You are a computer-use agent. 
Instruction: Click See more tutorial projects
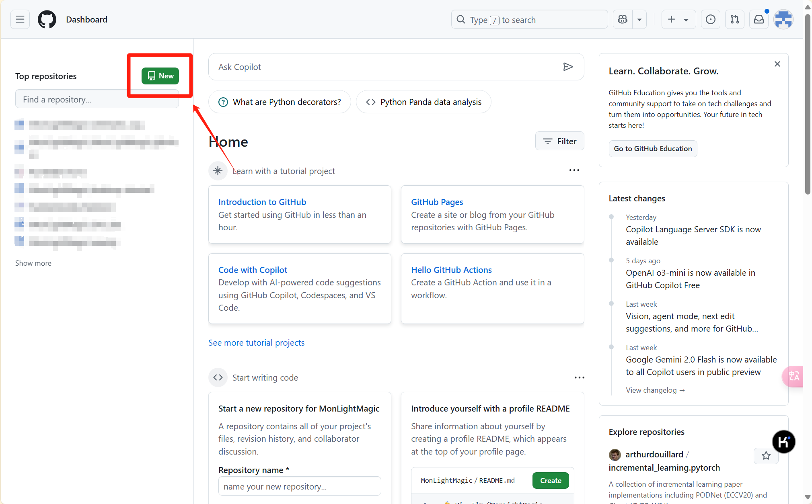click(256, 342)
